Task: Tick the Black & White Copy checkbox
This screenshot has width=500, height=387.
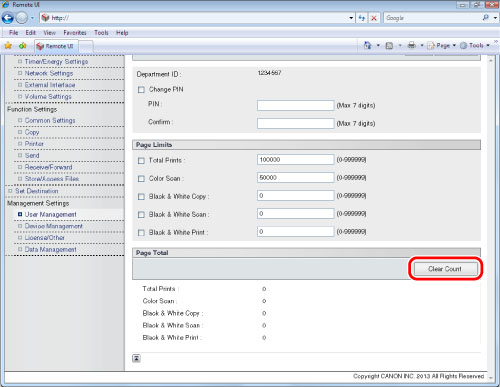Action: [141, 197]
